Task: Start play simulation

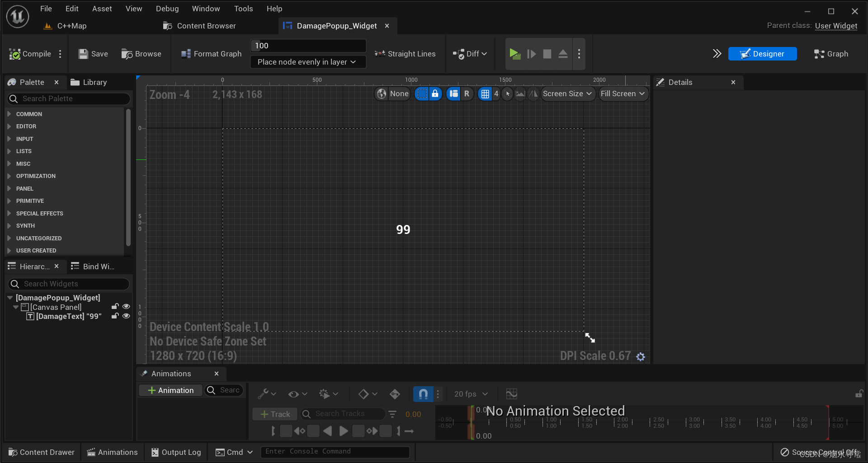Action: [x=514, y=54]
